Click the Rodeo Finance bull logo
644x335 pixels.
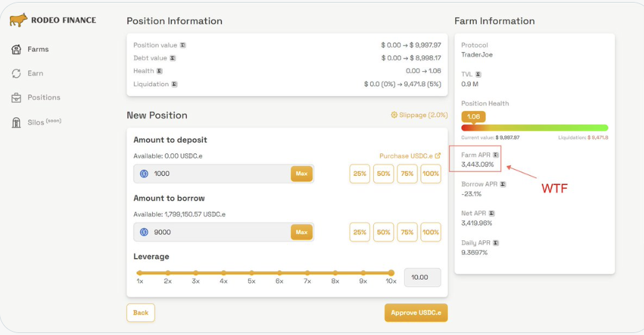pyautogui.click(x=18, y=20)
